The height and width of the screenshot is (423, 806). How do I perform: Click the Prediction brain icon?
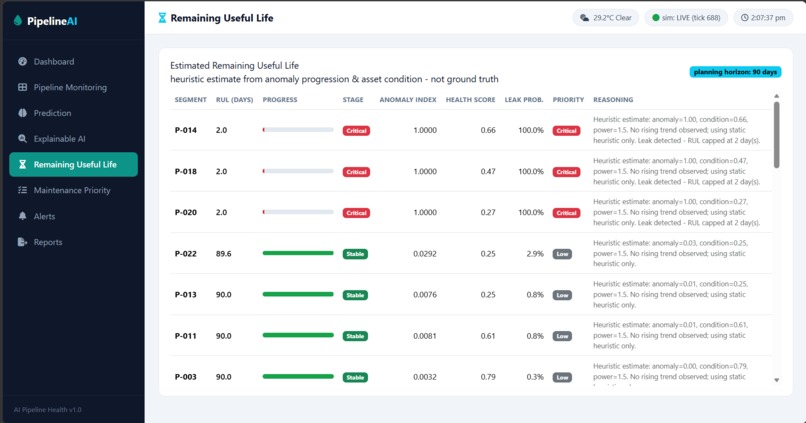point(23,113)
